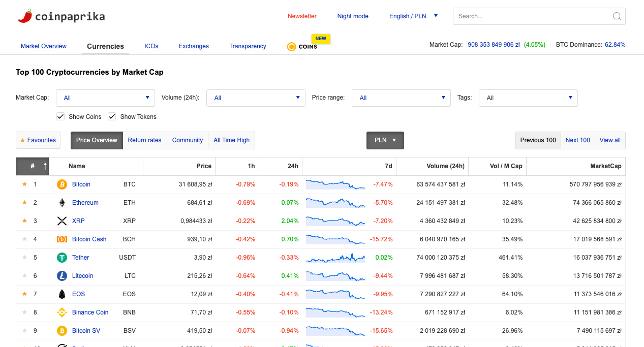Viewport: 644px width, 347px height.
Task: Open the Newsletter link
Action: tap(302, 16)
